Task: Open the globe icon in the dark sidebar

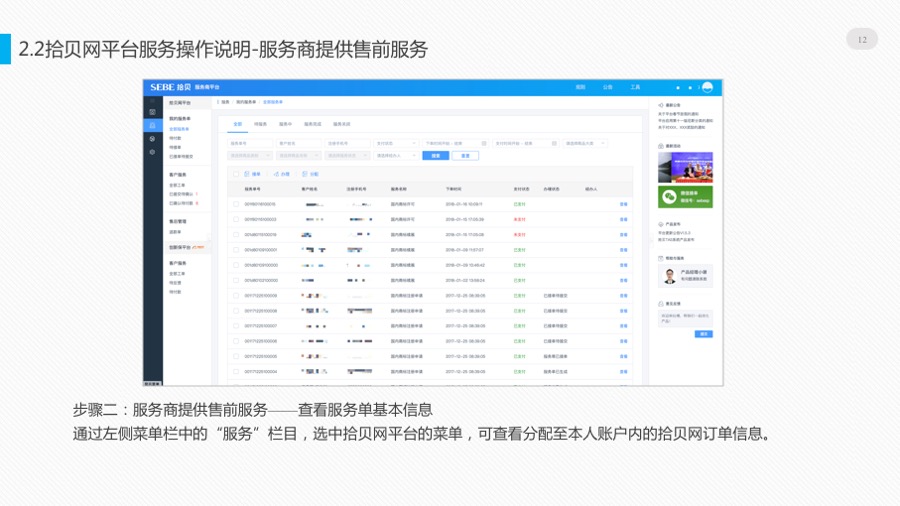Action: coord(152,139)
